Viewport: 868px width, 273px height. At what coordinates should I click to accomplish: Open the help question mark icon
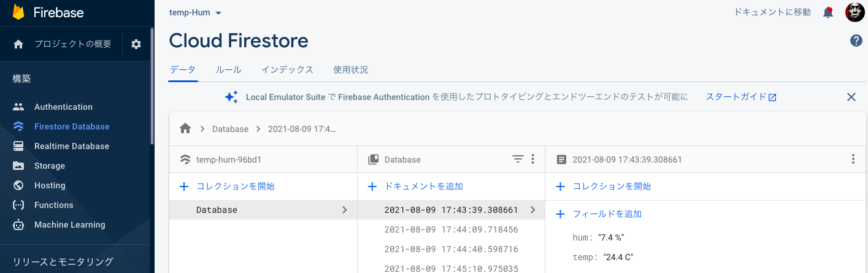(x=856, y=40)
